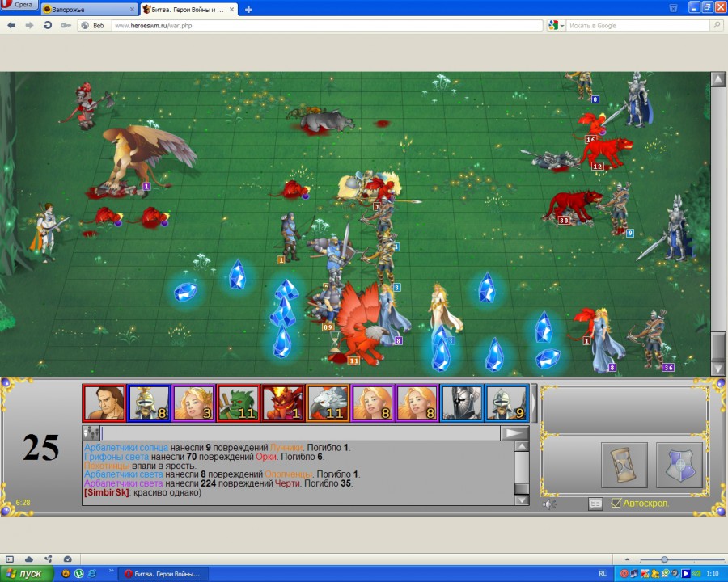This screenshot has height=582, width=728.
Task: Select the crossbowman portrait numbered 9
Action: [x=506, y=403]
